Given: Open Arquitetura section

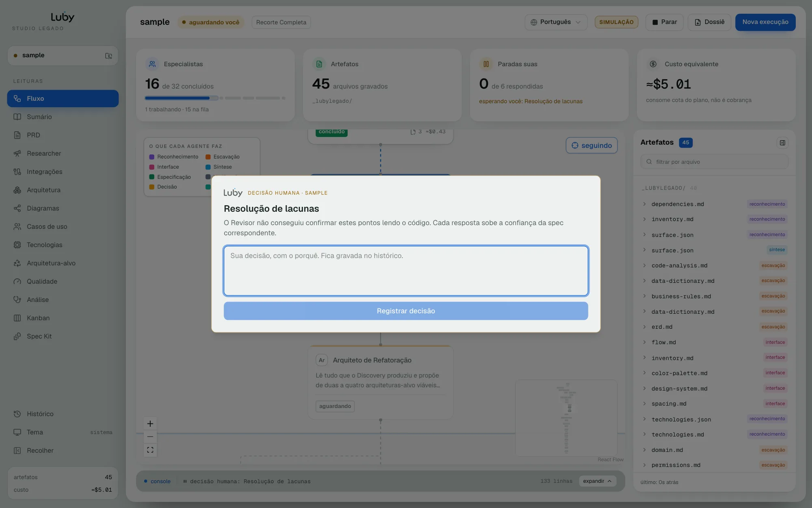Looking at the screenshot, I should pyautogui.click(x=63, y=190).
